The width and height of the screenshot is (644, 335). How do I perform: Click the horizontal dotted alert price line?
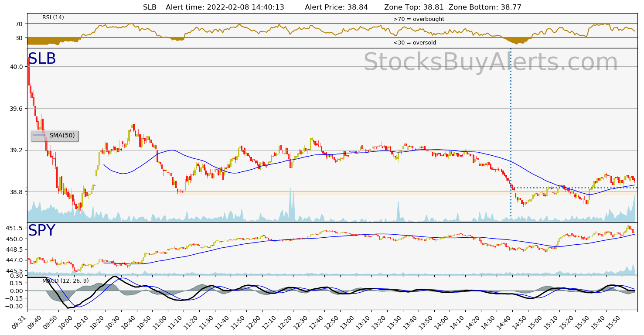click(x=574, y=188)
